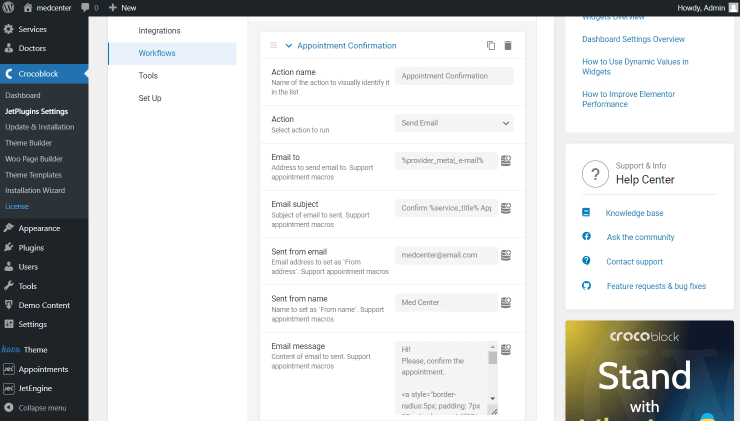
Task: Open macros list for Sent from name
Action: [x=506, y=302]
